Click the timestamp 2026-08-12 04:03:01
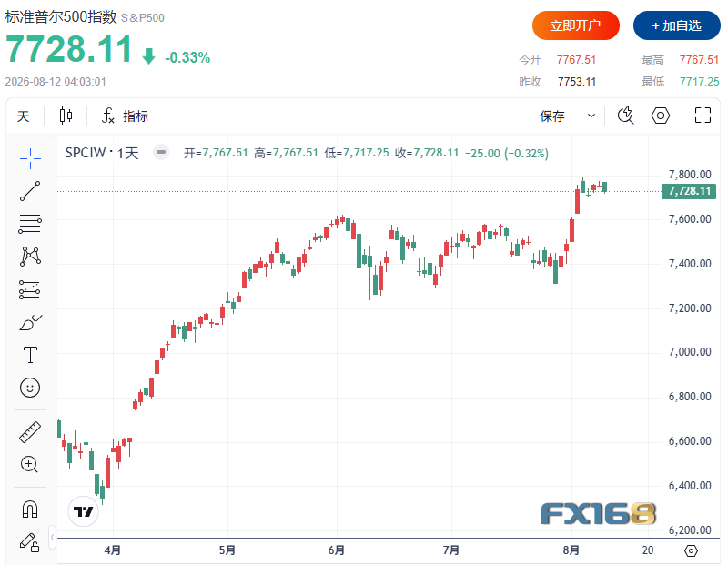This screenshot has height=565, width=728. (56, 82)
